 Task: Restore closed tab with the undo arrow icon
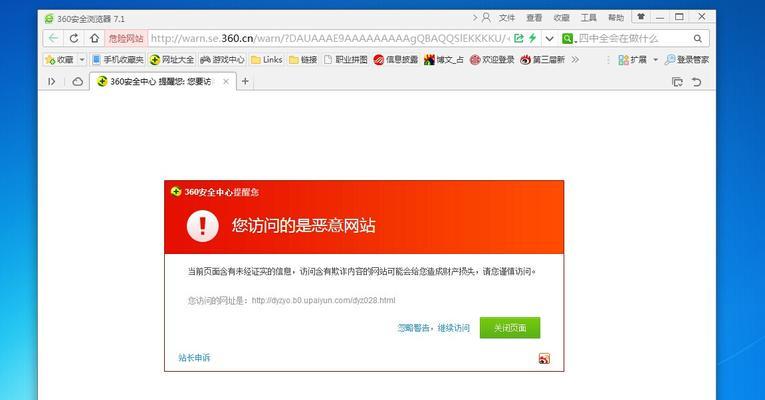pyautogui.click(x=697, y=81)
